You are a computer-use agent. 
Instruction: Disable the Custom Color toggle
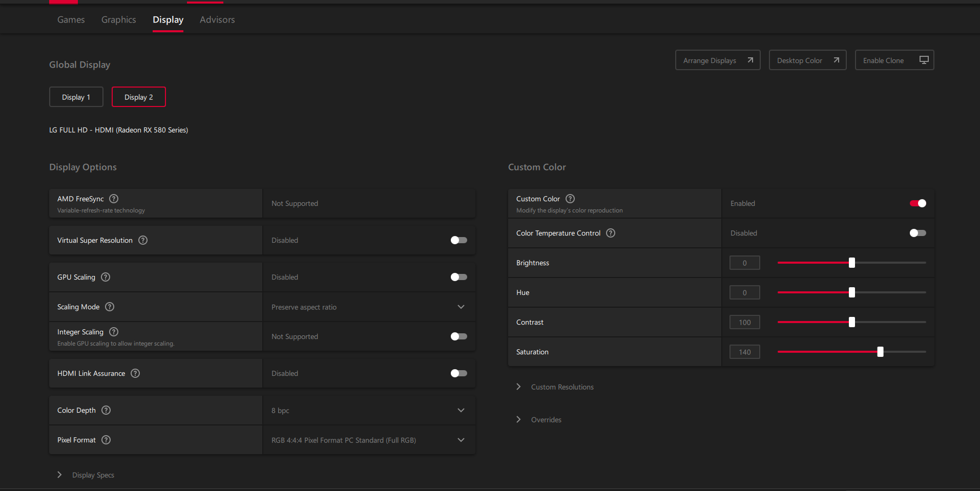[918, 203]
